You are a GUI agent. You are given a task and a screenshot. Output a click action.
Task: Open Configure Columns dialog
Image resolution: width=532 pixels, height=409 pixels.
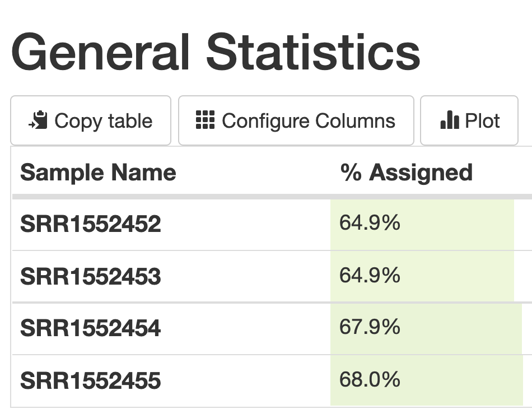coord(296,120)
